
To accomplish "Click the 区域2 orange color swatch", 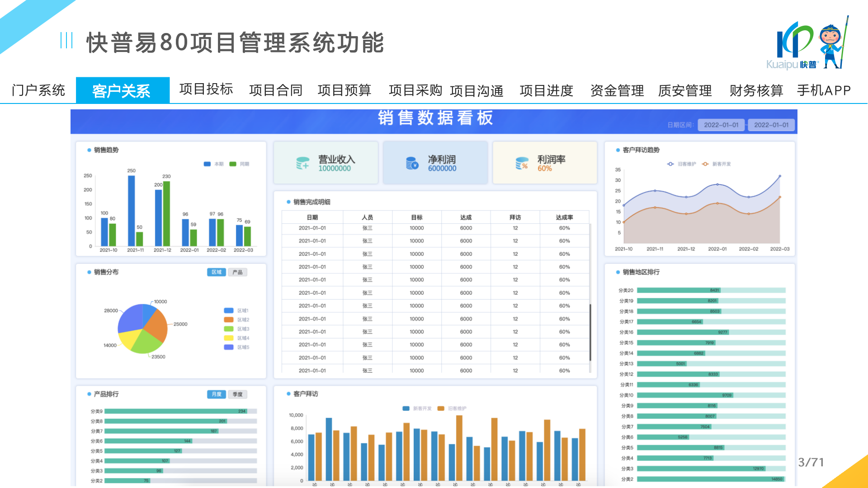I will coord(229,320).
